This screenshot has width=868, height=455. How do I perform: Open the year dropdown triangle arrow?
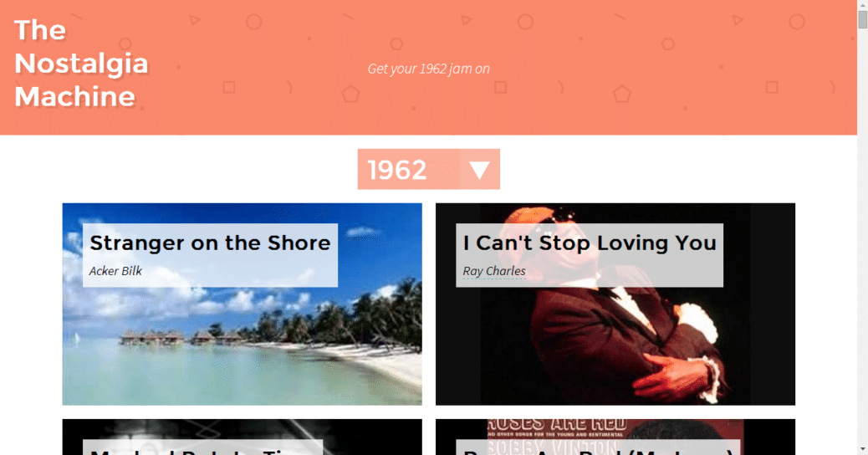pos(479,170)
